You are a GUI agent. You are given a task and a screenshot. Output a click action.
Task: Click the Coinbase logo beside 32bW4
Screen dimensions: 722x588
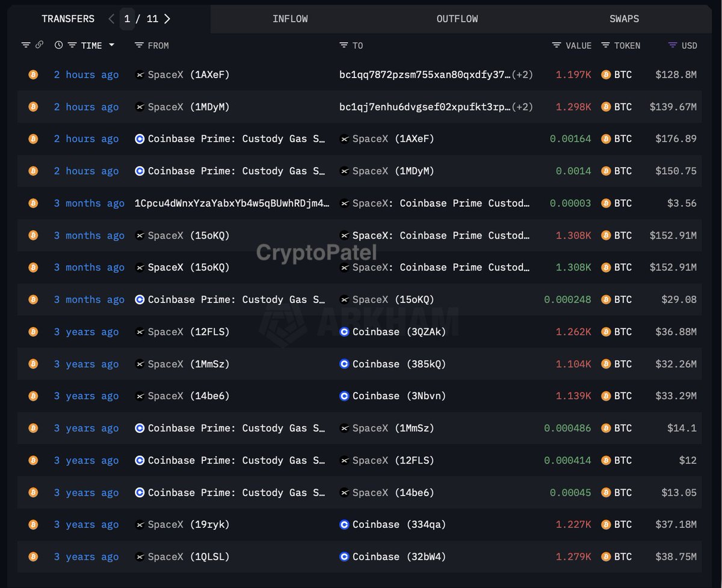tap(344, 557)
